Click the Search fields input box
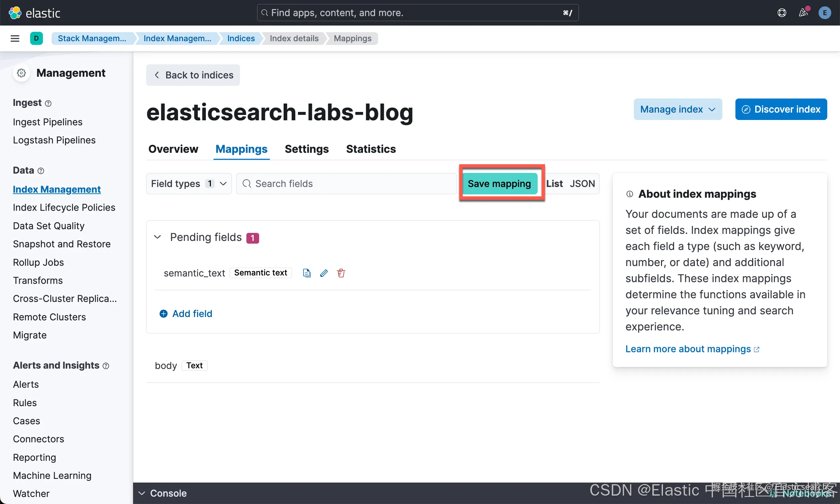 (x=347, y=184)
